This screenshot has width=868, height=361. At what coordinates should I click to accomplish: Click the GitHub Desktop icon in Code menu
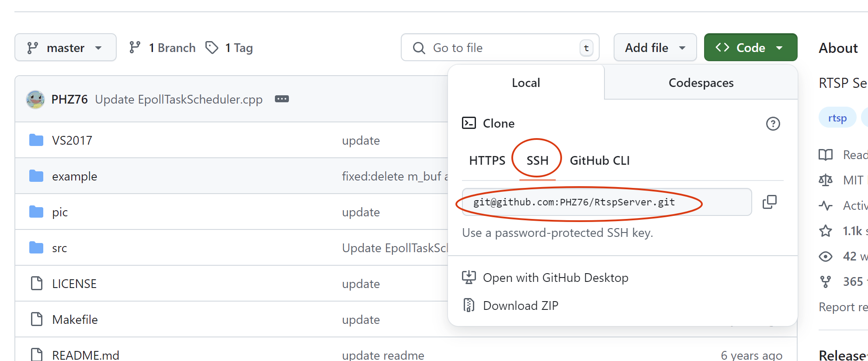point(469,277)
